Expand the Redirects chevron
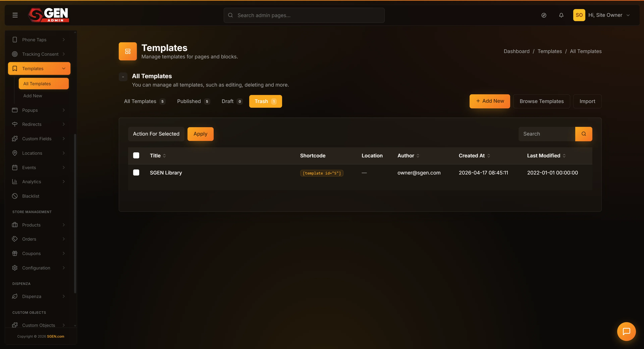The width and height of the screenshot is (644, 349). coord(64,124)
